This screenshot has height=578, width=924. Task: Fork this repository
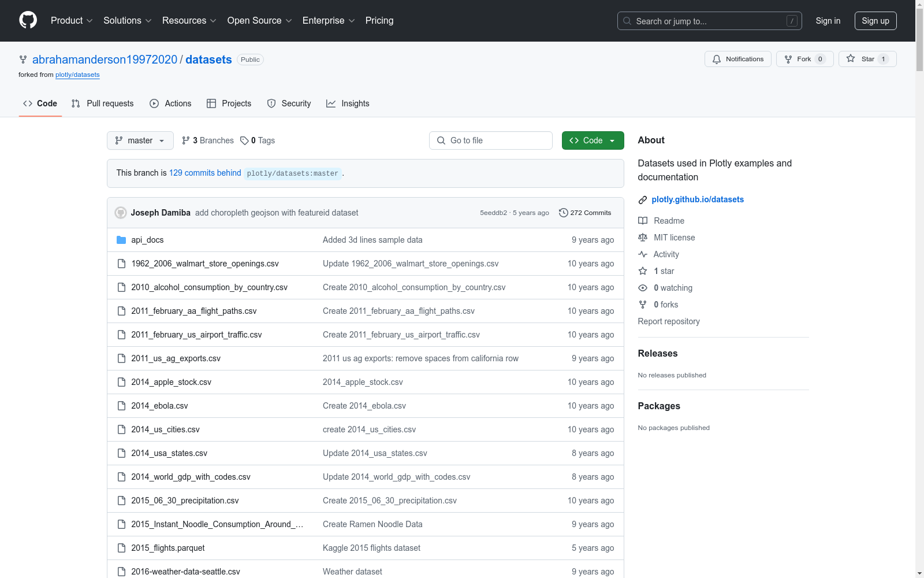click(804, 59)
